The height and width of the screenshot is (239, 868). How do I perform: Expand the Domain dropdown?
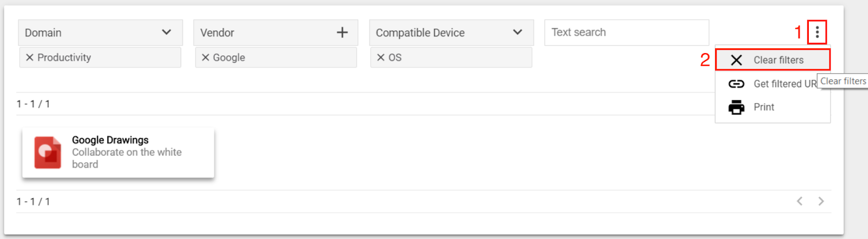167,33
